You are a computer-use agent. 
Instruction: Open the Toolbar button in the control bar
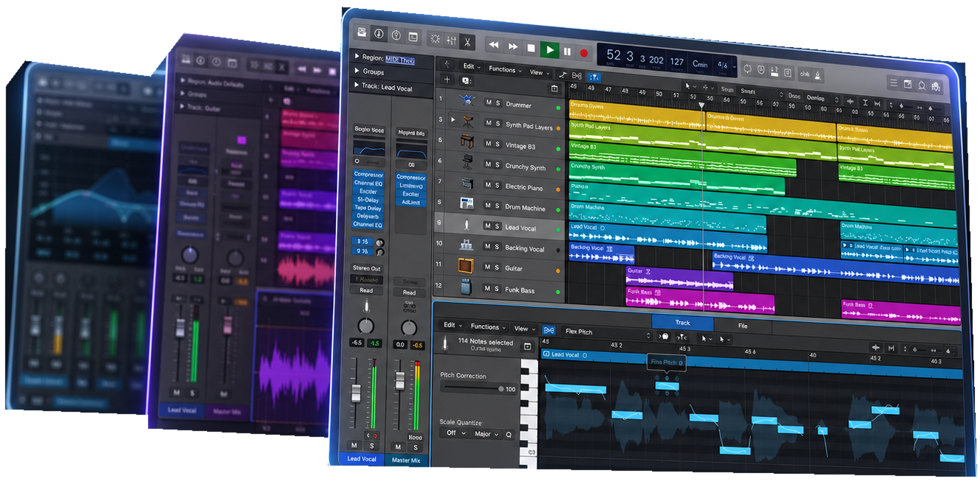tap(413, 37)
